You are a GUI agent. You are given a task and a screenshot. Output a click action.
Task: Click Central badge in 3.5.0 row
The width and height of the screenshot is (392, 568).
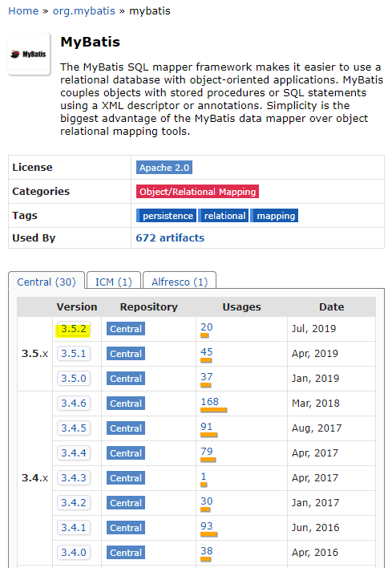pyautogui.click(x=126, y=379)
